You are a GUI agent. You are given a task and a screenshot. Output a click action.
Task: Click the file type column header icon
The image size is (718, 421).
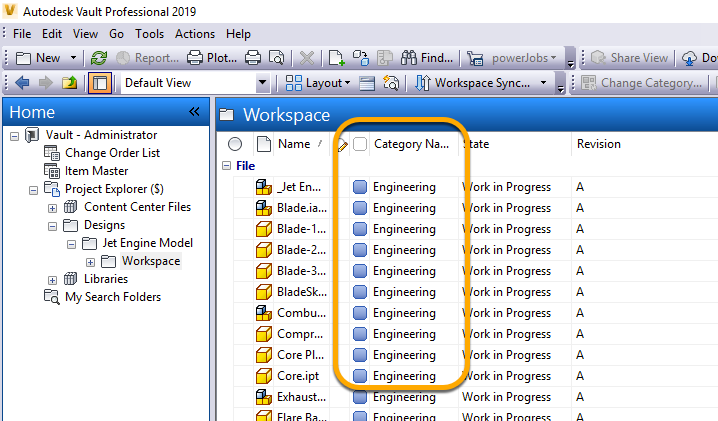pos(264,144)
